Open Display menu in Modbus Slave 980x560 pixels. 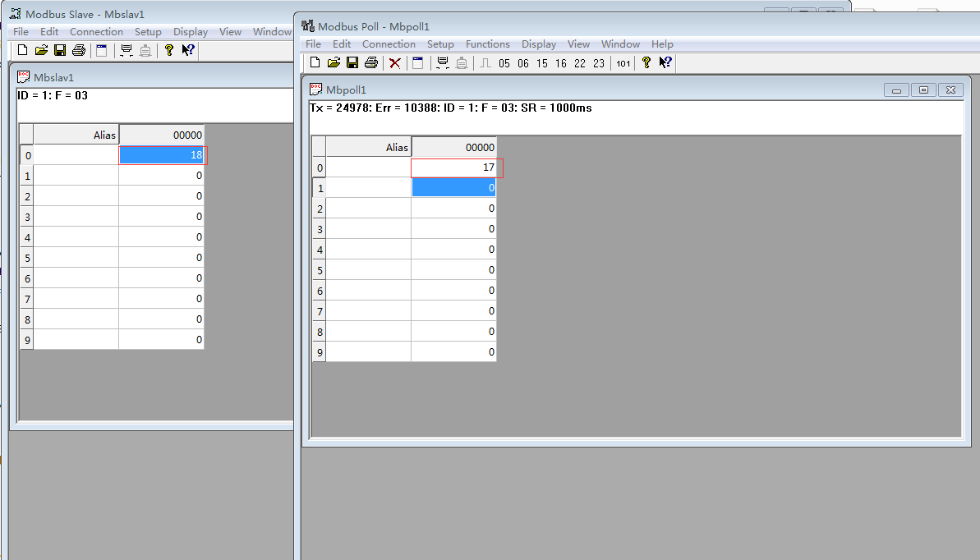tap(191, 31)
